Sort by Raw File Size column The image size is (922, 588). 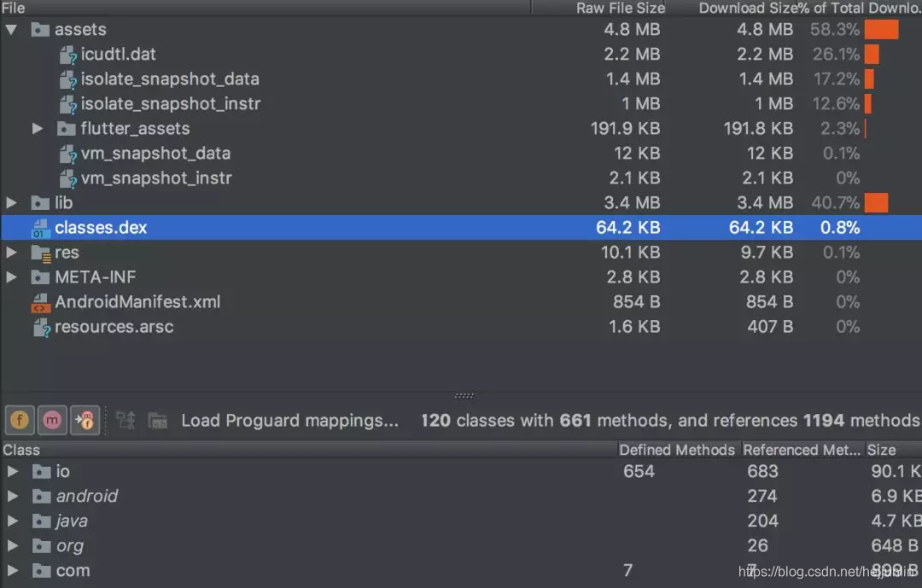(x=598, y=8)
